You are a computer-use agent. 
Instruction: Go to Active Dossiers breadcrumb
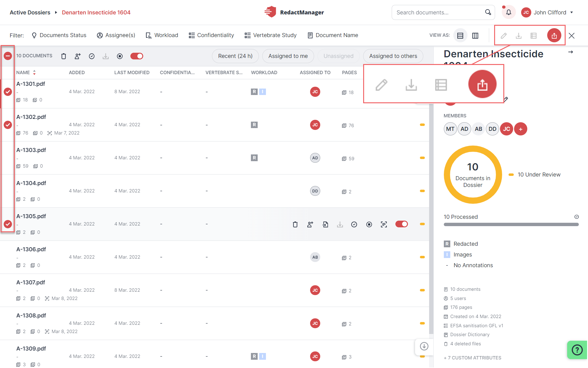click(30, 13)
